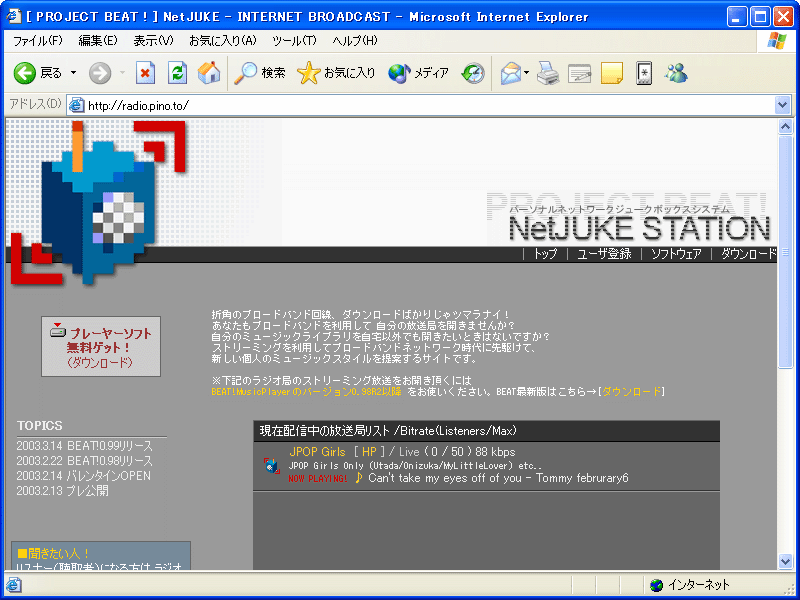Image resolution: width=800 pixels, height=600 pixels.
Task: Minimize the Internet Explorer window
Action: (737, 17)
